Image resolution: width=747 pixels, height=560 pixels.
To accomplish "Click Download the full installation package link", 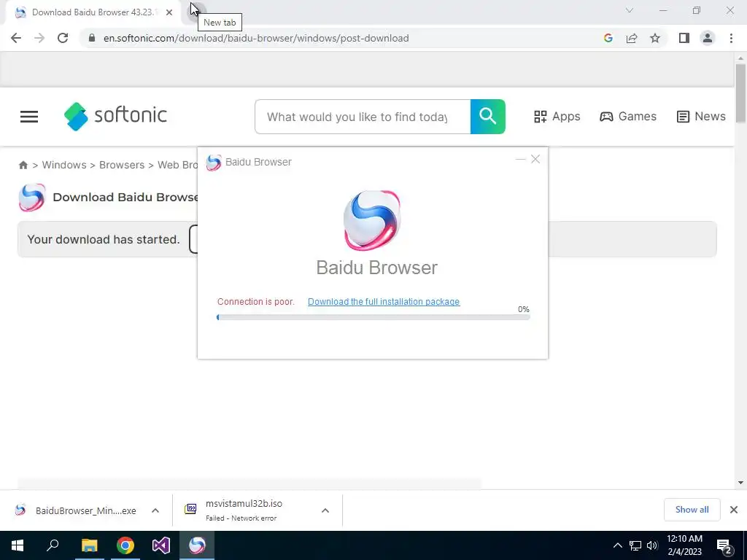I will pos(384,301).
